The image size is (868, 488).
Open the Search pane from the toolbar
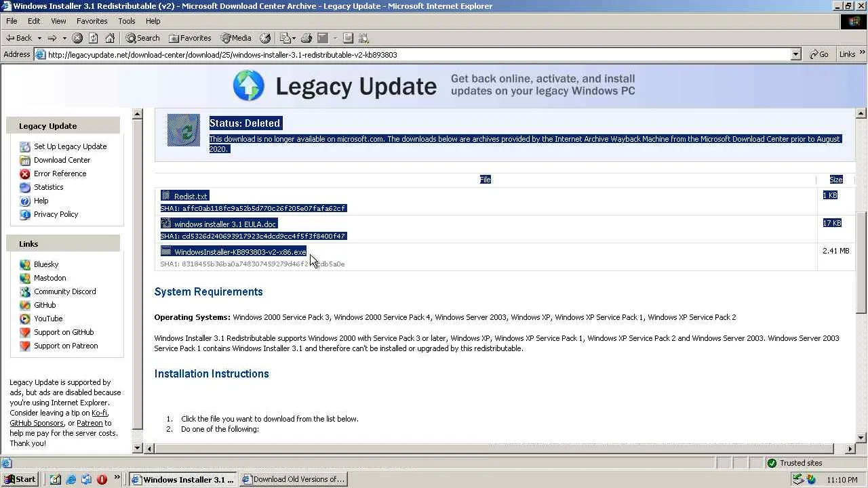coord(143,38)
